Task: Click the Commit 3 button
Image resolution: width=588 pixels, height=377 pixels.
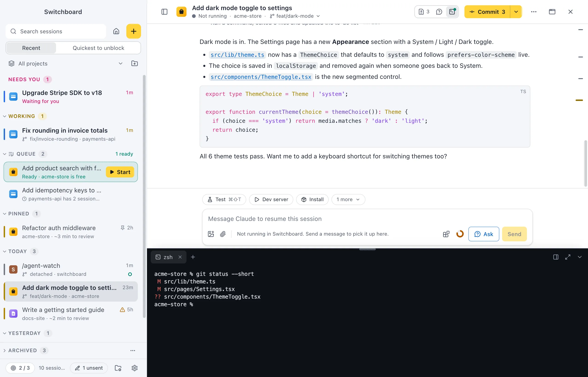Action: coord(487,12)
